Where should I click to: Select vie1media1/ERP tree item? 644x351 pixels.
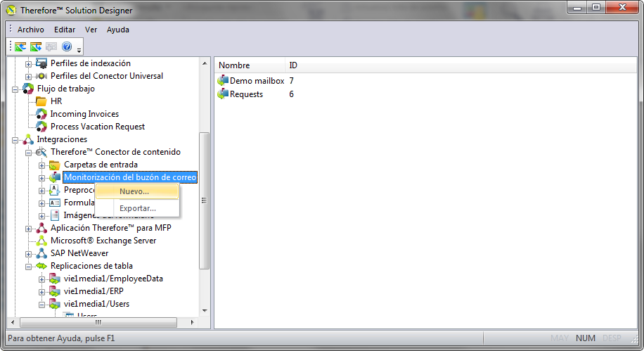coord(94,291)
